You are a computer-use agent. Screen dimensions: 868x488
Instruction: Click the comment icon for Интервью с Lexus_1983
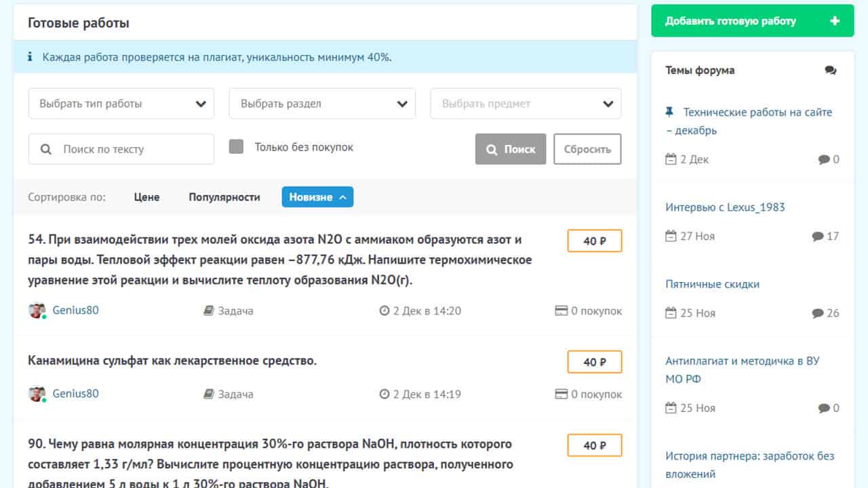(x=818, y=237)
